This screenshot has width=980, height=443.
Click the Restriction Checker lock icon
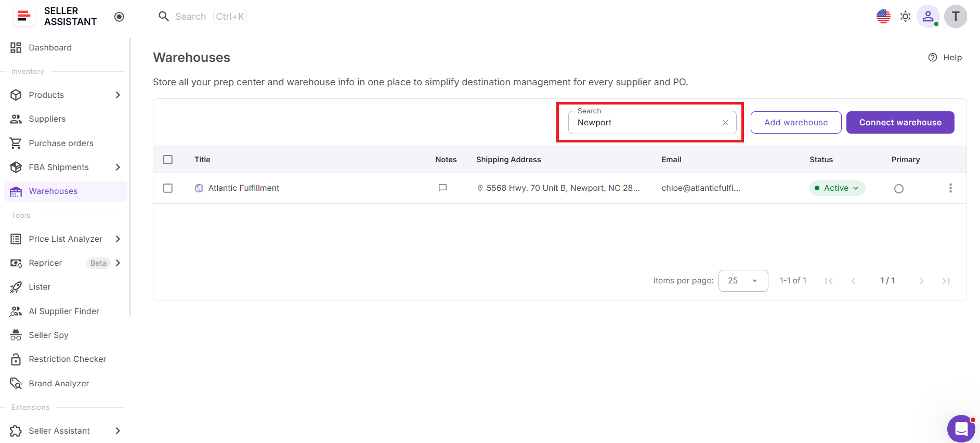click(x=16, y=359)
